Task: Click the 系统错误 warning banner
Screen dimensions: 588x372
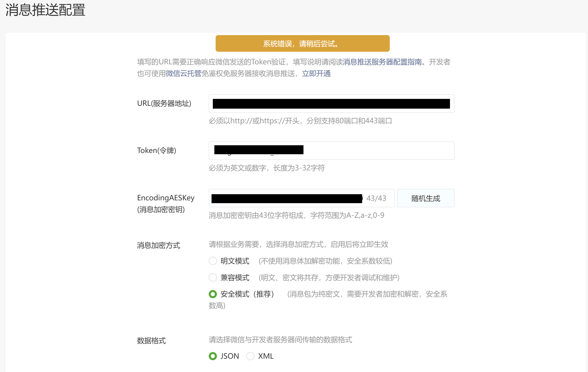Action: tap(302, 44)
